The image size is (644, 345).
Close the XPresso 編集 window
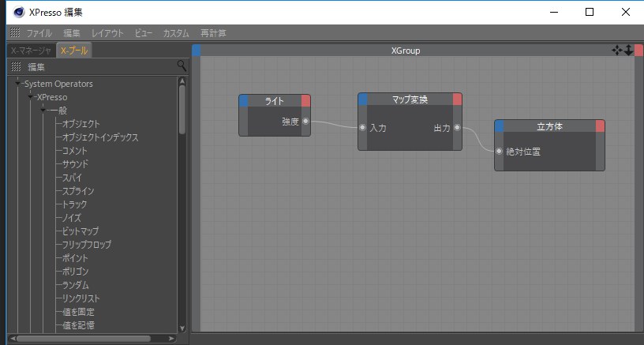[x=626, y=12]
